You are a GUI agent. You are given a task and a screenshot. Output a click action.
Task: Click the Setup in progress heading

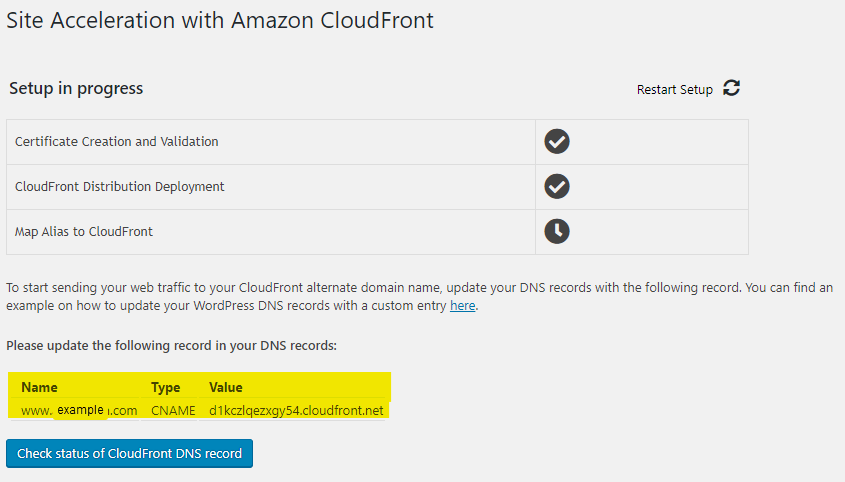click(76, 88)
